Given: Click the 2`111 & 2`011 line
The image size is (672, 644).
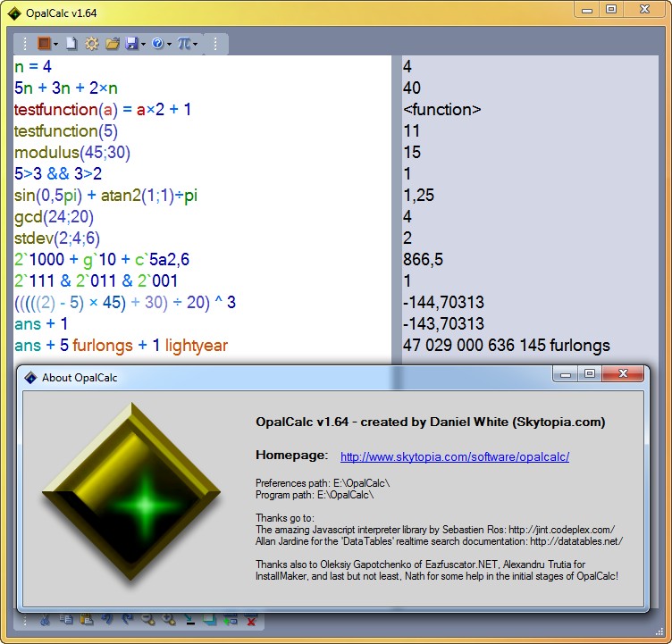Looking at the screenshot, I should (96, 281).
